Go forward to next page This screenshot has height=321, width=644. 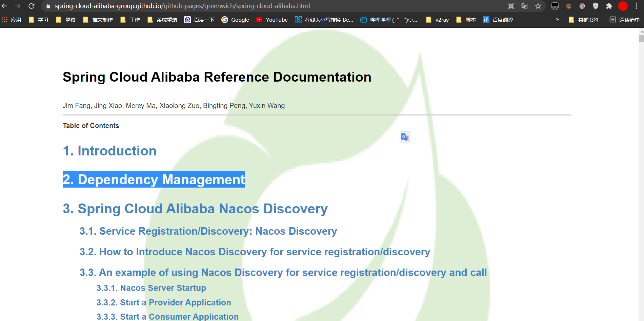point(18,6)
